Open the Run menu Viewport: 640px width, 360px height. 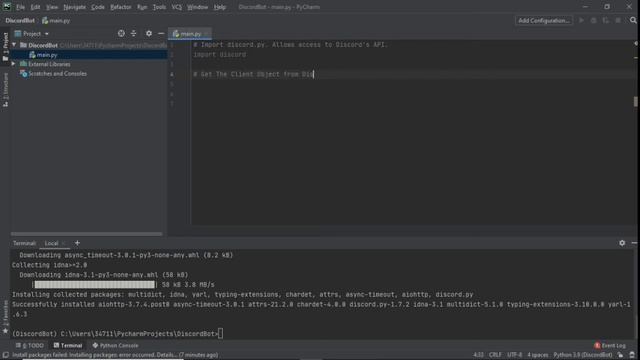pos(142,7)
